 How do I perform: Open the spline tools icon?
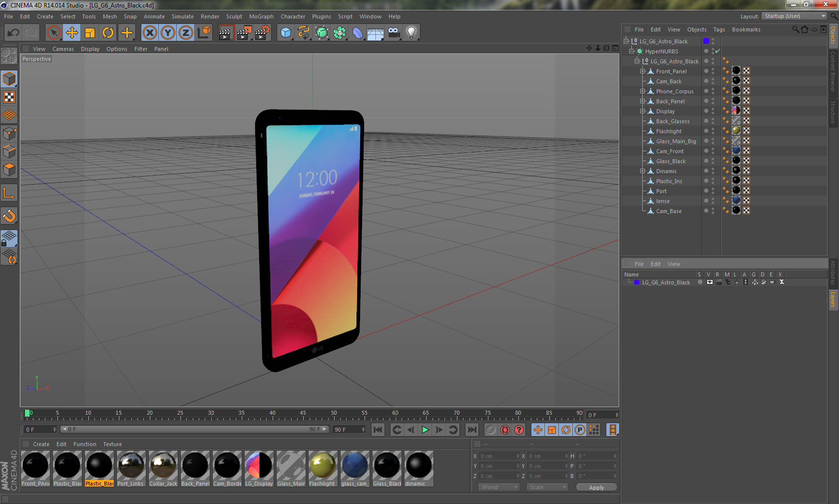click(304, 33)
